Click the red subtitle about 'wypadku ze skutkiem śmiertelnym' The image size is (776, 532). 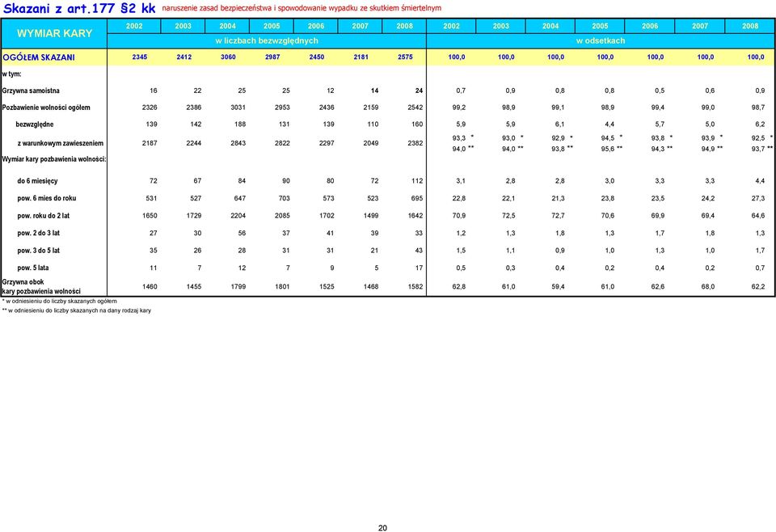tap(302, 8)
